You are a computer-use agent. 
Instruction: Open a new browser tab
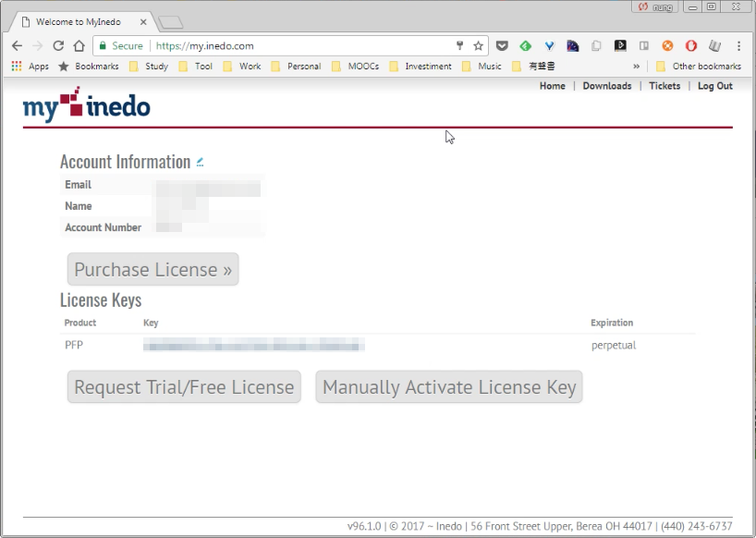tap(170, 22)
